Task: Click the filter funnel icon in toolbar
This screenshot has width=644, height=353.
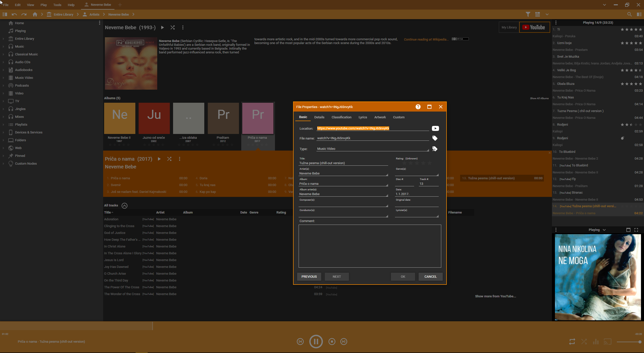Action: pyautogui.click(x=528, y=14)
